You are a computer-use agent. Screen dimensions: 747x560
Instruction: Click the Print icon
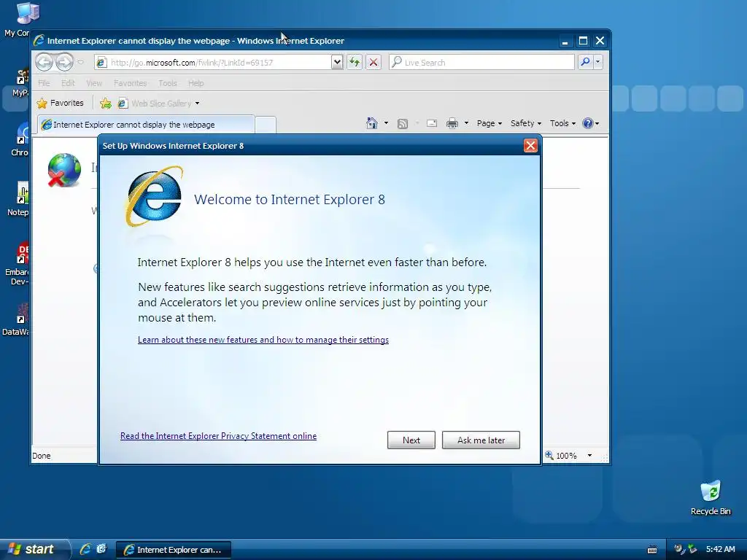click(452, 124)
